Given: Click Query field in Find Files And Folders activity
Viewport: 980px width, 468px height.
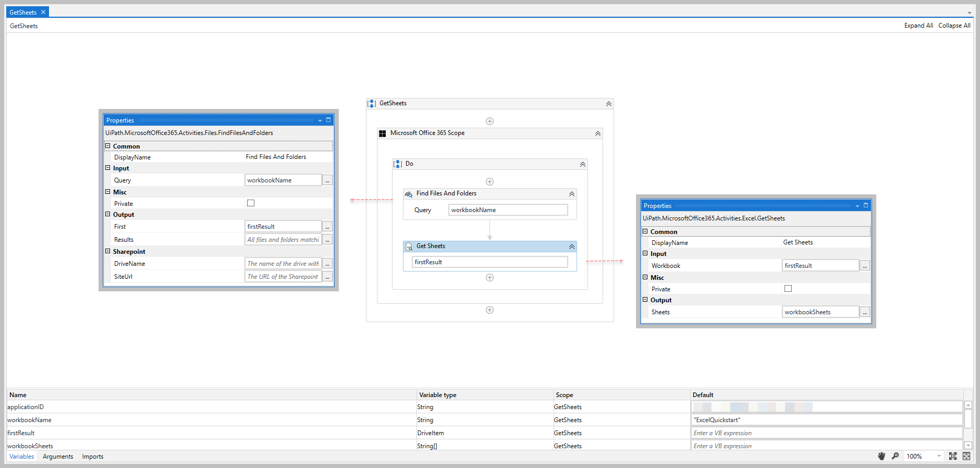Looking at the screenshot, I should click(508, 210).
